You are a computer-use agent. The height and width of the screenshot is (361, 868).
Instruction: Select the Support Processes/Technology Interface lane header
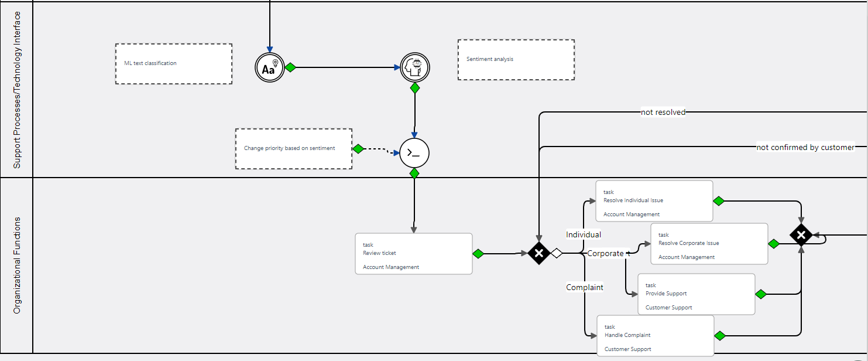18,87
